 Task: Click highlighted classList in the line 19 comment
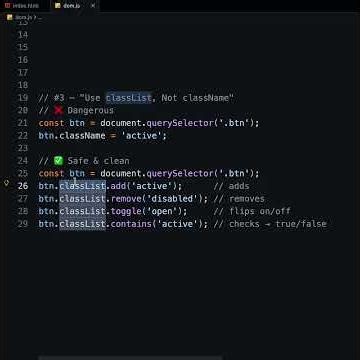(129, 98)
